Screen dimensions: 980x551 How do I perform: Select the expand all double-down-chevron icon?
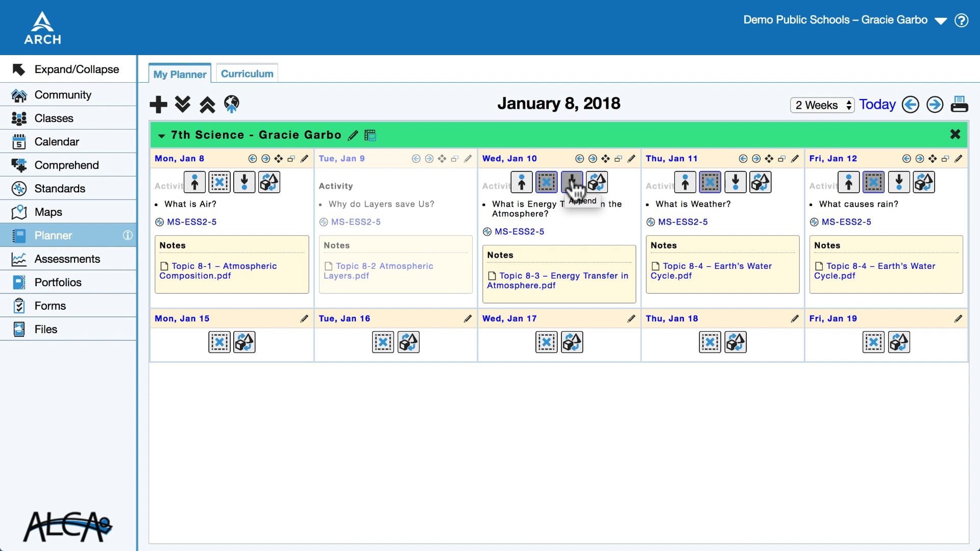pyautogui.click(x=183, y=104)
